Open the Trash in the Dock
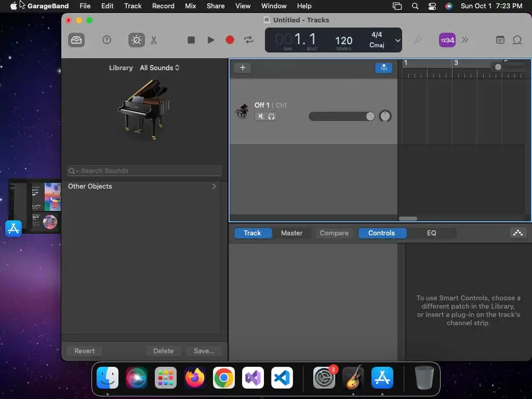This screenshot has width=532, height=399. [x=424, y=378]
